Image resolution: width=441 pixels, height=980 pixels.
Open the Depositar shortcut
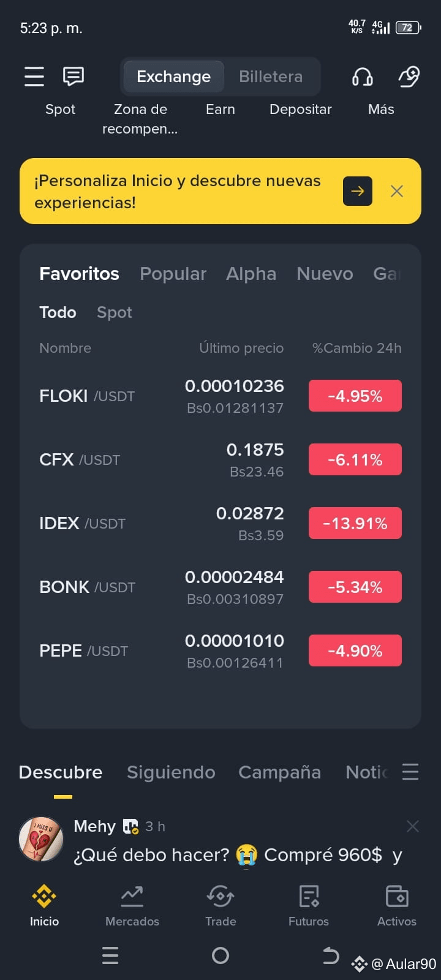tap(301, 109)
